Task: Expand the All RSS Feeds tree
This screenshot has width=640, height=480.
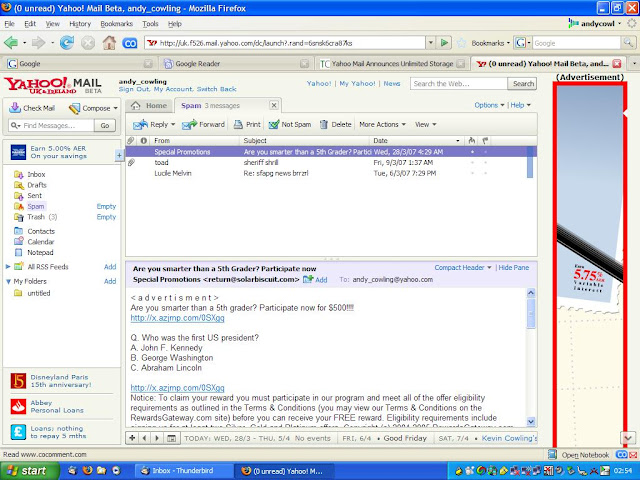Action: point(8,267)
